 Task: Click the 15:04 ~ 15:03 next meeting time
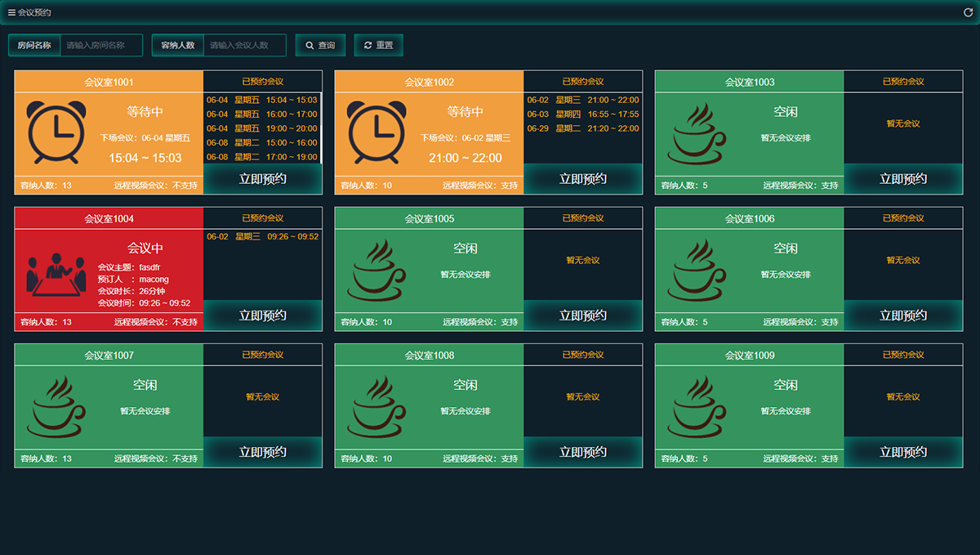pos(145,158)
